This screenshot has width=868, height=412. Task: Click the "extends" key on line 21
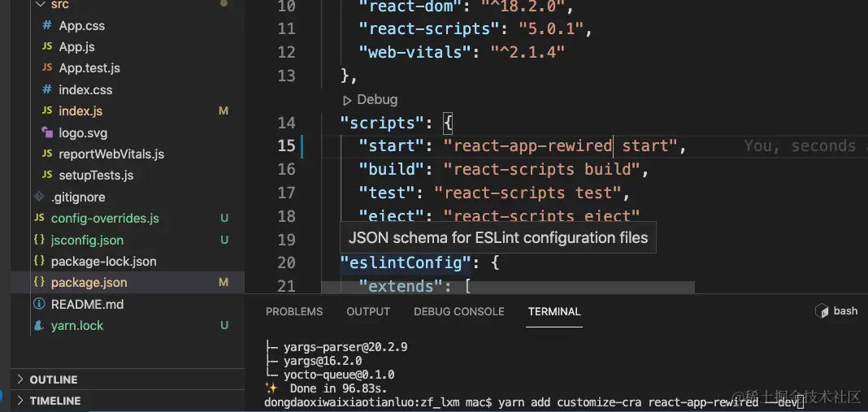tap(401, 286)
